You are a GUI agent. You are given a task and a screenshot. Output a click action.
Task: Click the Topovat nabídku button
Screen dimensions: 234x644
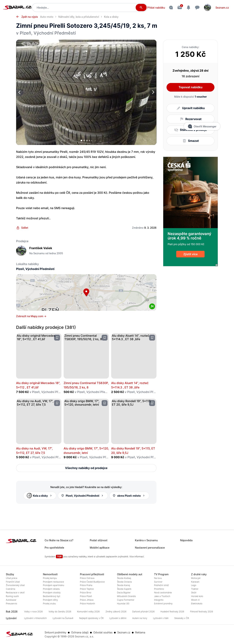[190, 87]
